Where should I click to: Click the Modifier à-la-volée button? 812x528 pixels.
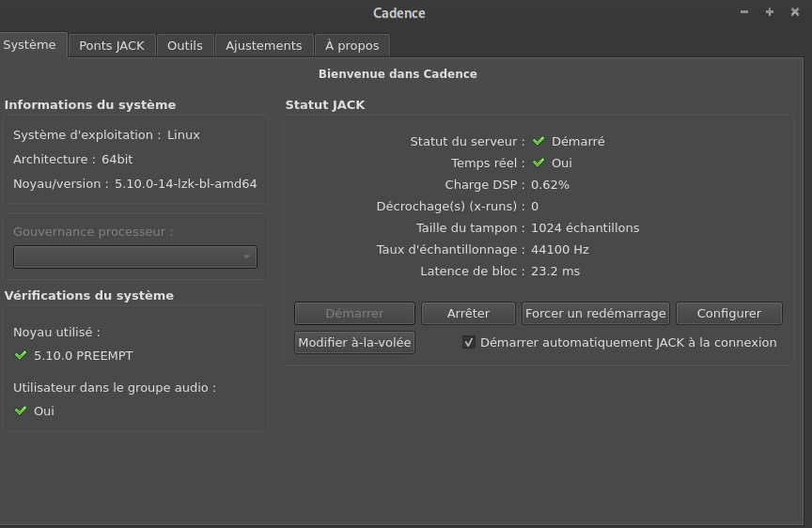click(354, 343)
